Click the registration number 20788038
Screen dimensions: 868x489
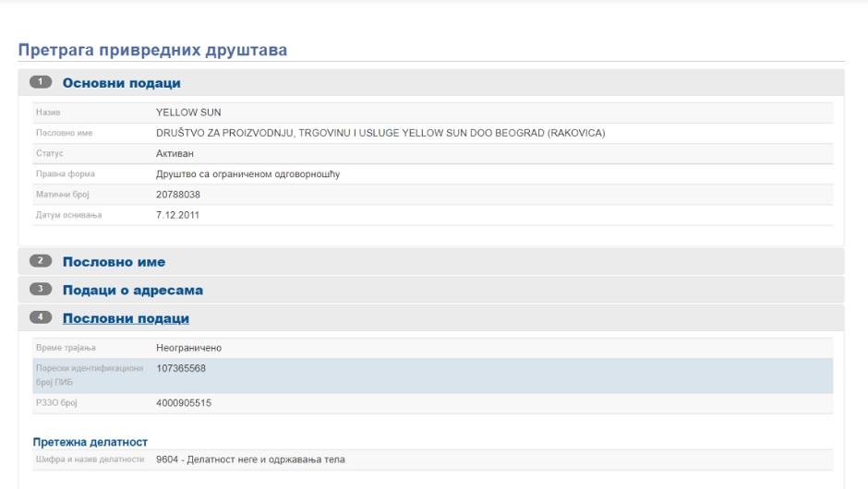coord(178,195)
